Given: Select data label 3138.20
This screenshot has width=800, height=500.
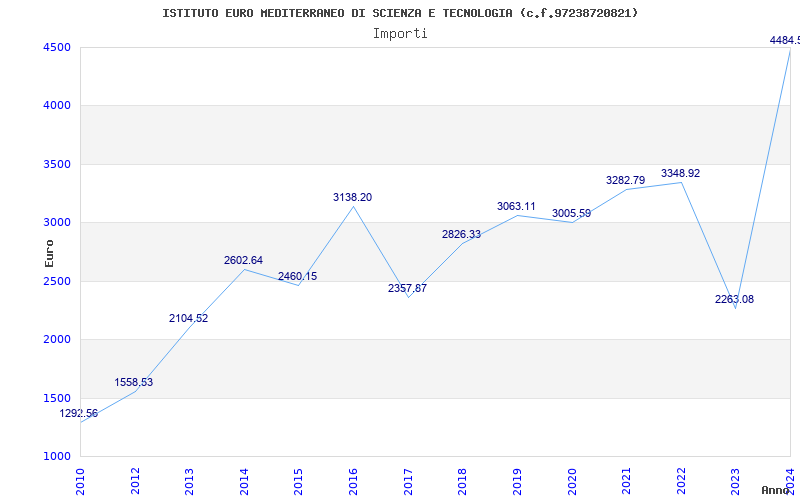Looking at the screenshot, I should pos(353,197).
